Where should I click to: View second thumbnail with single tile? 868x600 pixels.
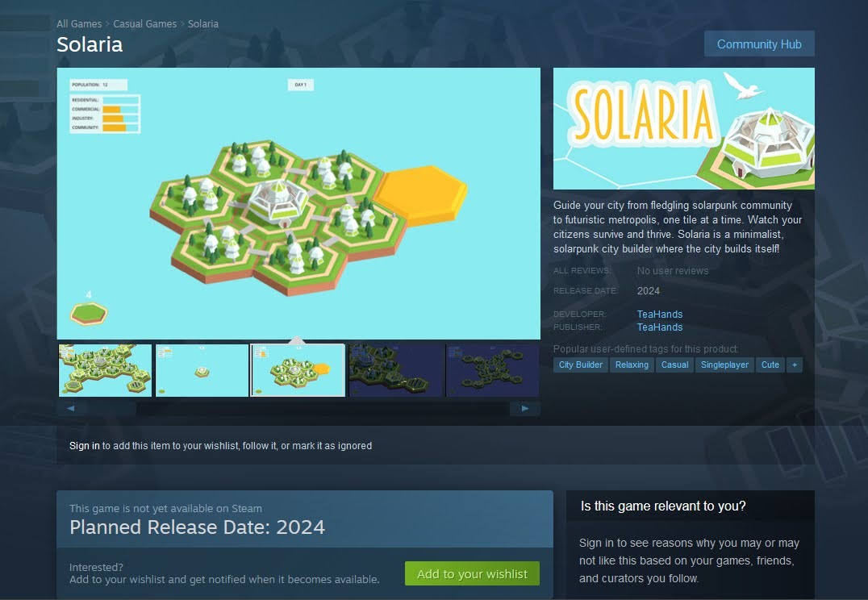[202, 370]
